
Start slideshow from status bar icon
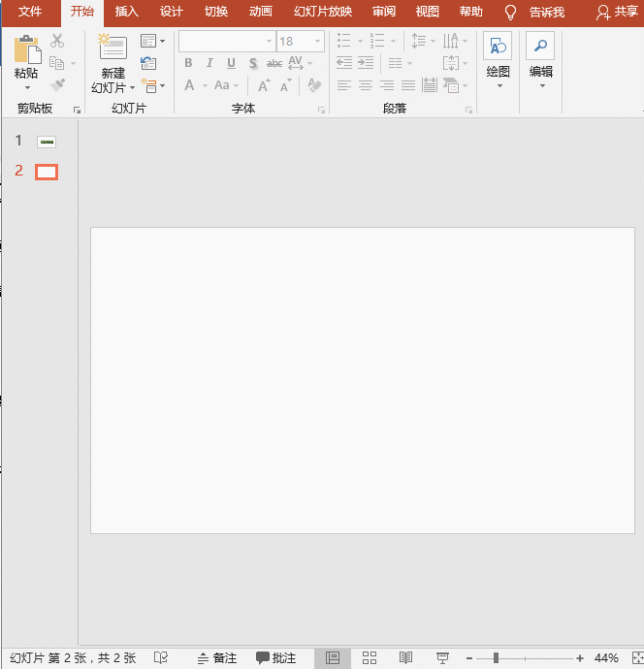(442, 657)
